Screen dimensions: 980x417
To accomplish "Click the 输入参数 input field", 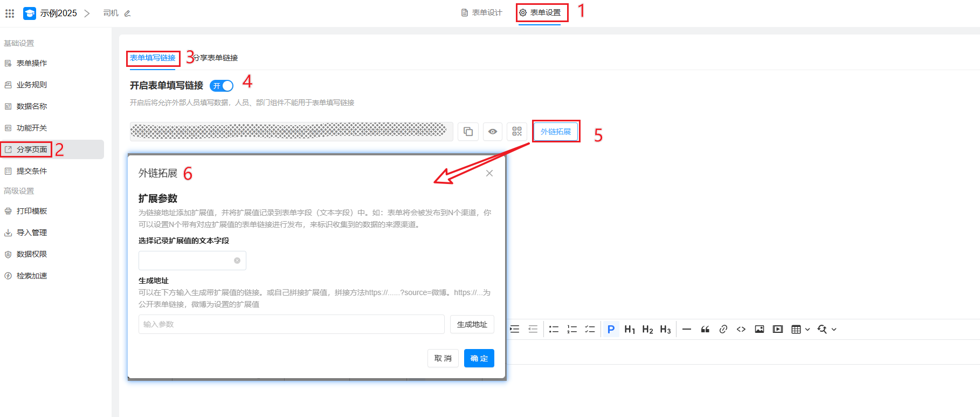I will point(291,324).
